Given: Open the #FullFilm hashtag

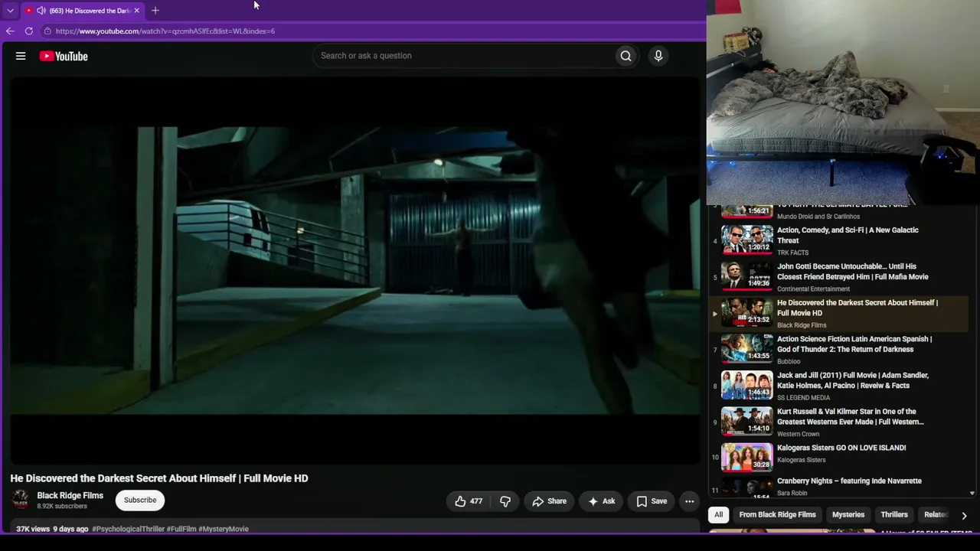Looking at the screenshot, I should [182, 529].
